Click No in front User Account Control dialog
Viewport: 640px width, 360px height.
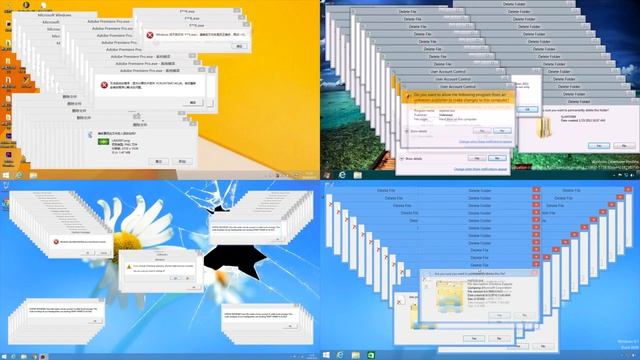coord(502,131)
